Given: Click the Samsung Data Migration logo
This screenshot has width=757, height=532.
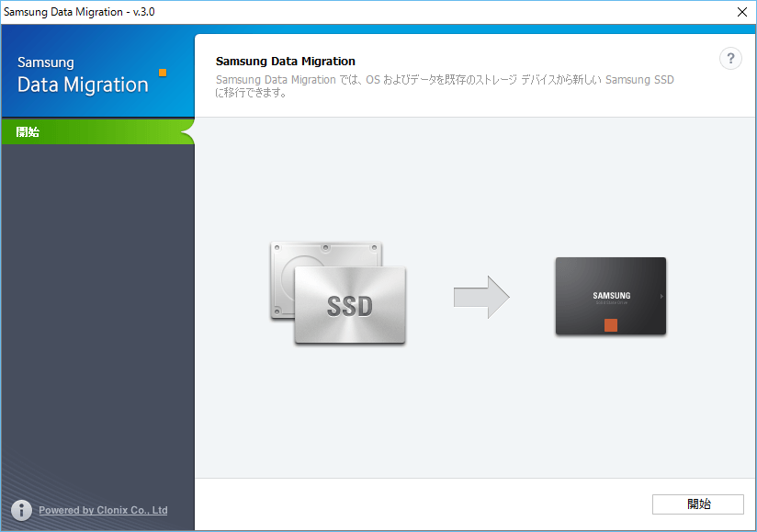Looking at the screenshot, I should tap(82, 74).
